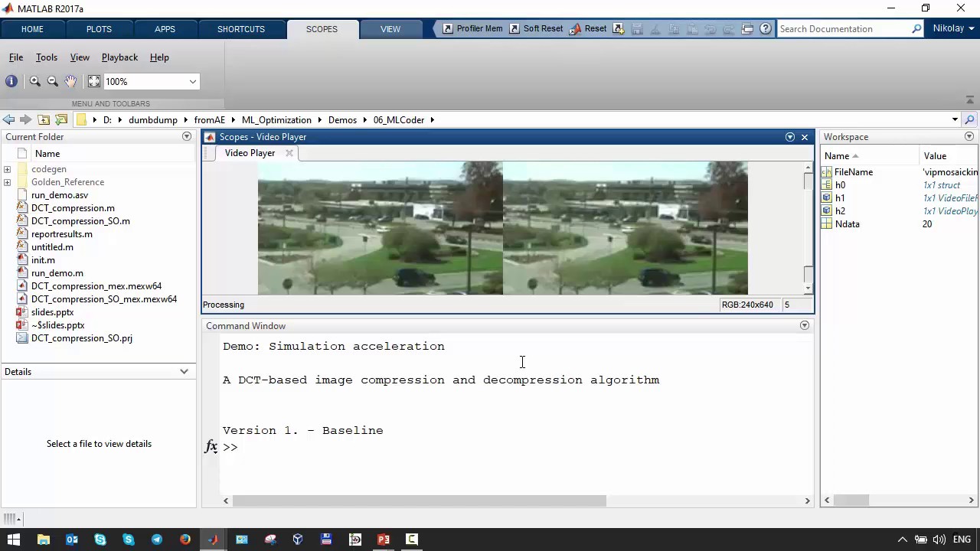The image size is (980, 551).
Task: Open the Help question mark icon
Action: [765, 28]
